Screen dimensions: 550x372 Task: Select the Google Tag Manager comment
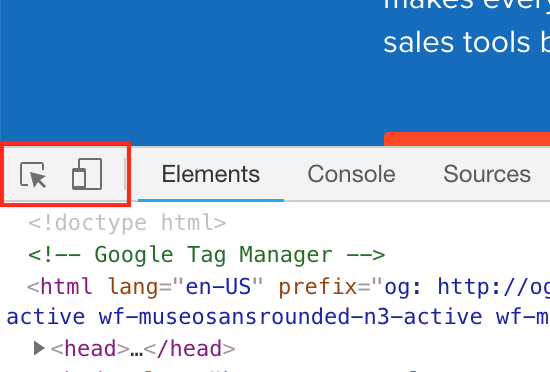click(207, 255)
